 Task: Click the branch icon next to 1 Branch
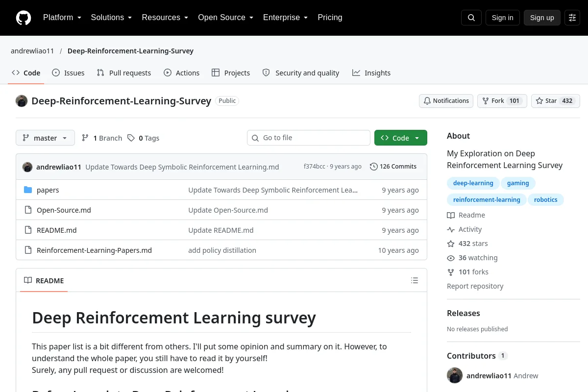(x=85, y=138)
